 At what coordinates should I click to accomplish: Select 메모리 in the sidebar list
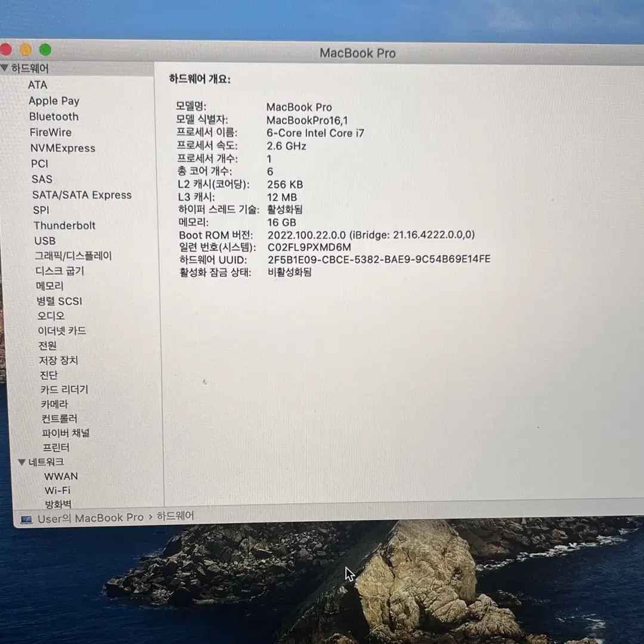click(x=49, y=286)
